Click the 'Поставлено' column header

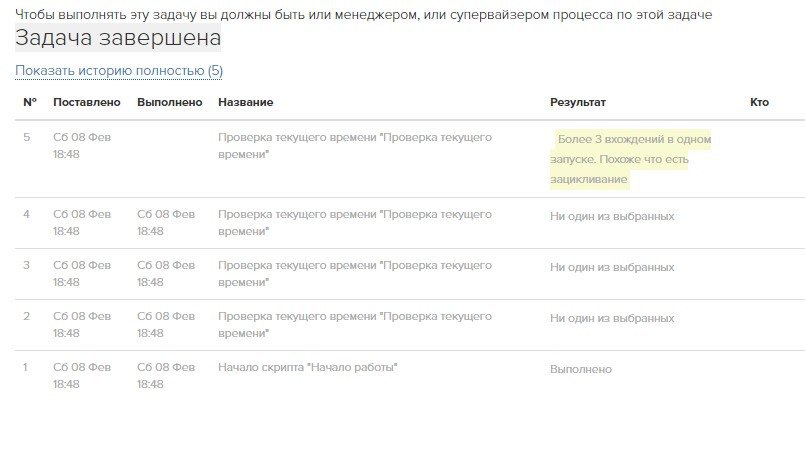tap(87, 102)
